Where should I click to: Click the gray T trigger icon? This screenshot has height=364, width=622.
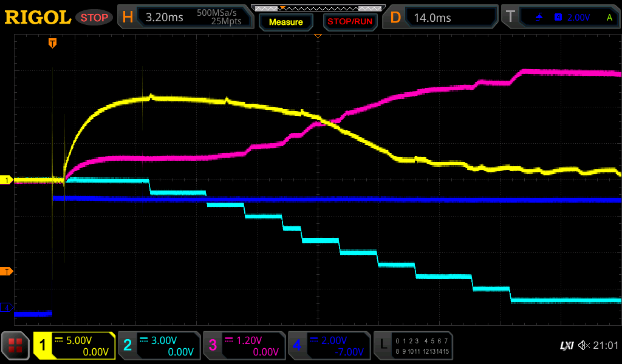pos(510,18)
